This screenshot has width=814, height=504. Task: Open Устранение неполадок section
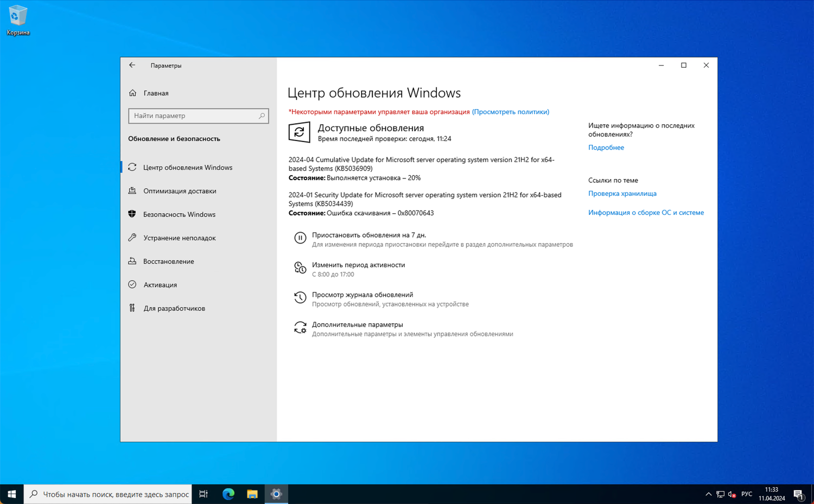(180, 238)
